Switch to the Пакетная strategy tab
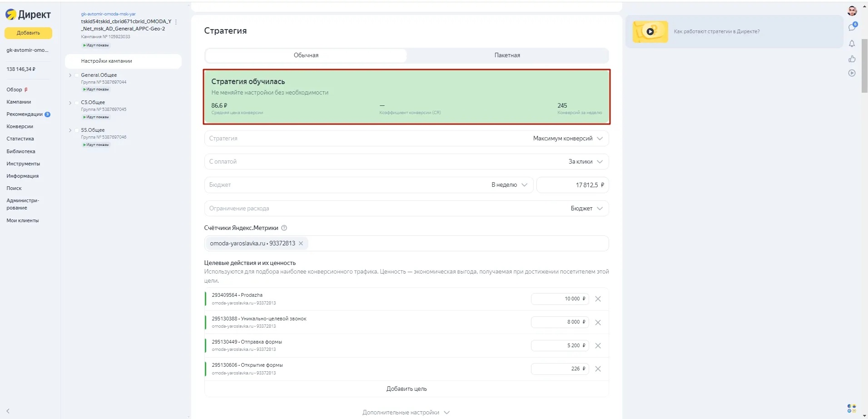The width and height of the screenshot is (868, 419). (x=507, y=55)
